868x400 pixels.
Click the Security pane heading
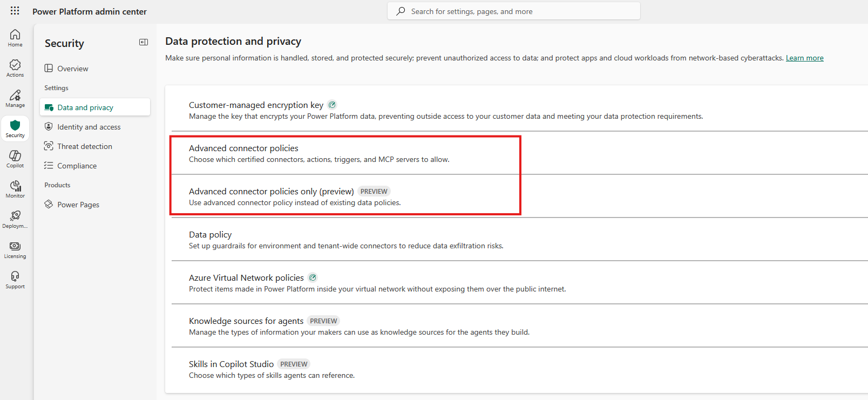(x=64, y=43)
